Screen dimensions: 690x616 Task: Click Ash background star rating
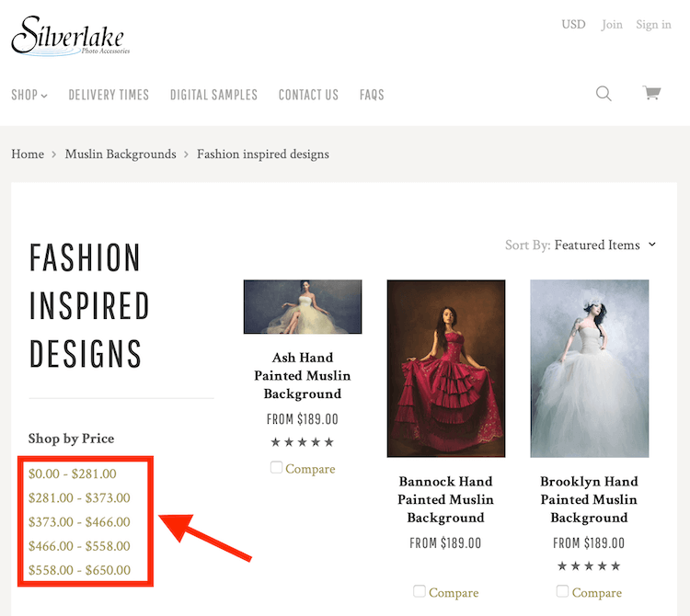(302, 442)
